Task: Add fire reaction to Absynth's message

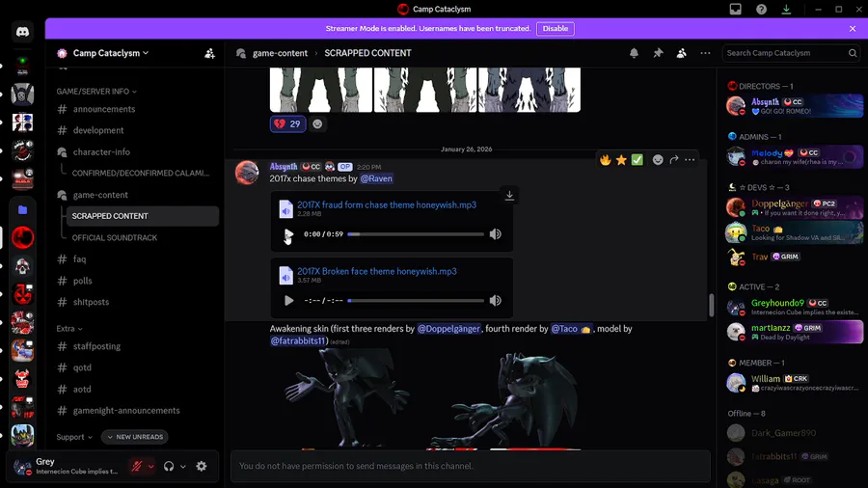Action: tap(606, 160)
